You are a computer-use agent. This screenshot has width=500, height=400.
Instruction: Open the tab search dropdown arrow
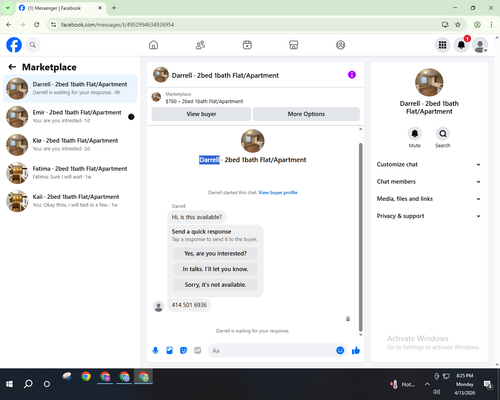(7, 8)
